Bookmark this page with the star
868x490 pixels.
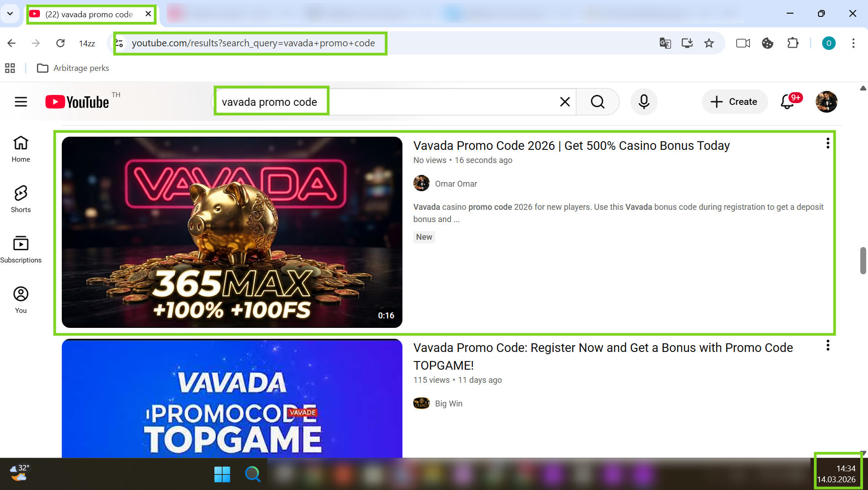(x=709, y=43)
